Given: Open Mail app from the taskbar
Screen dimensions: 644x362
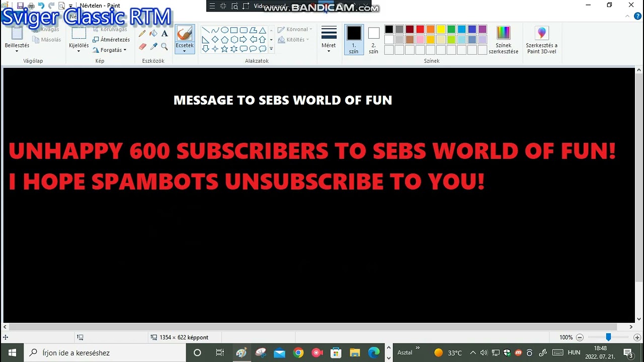Looking at the screenshot, I should pos(280,352).
